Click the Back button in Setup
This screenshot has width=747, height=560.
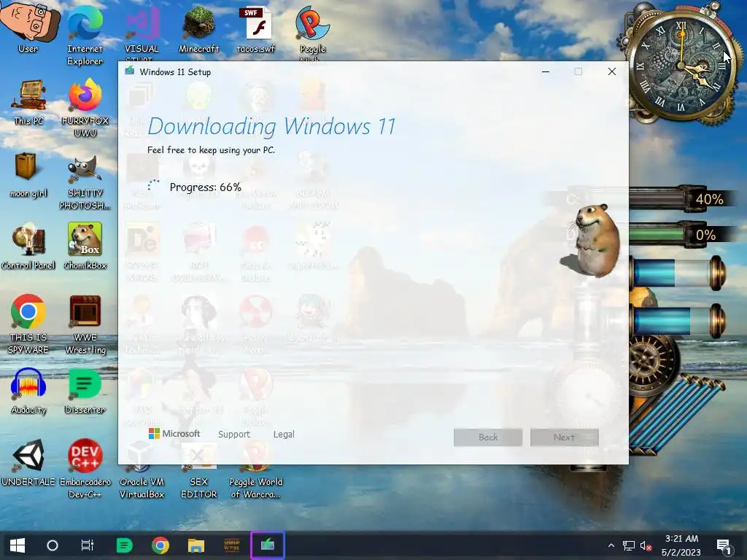pyautogui.click(x=488, y=437)
